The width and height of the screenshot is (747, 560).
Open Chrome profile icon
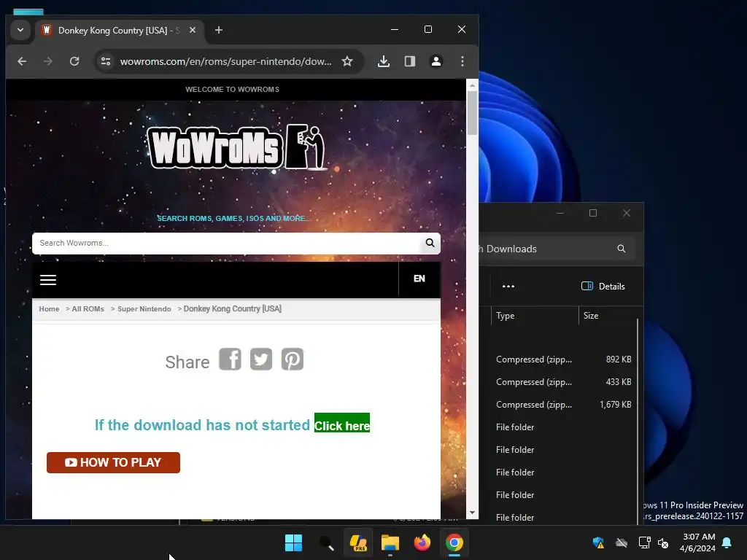[436, 61]
